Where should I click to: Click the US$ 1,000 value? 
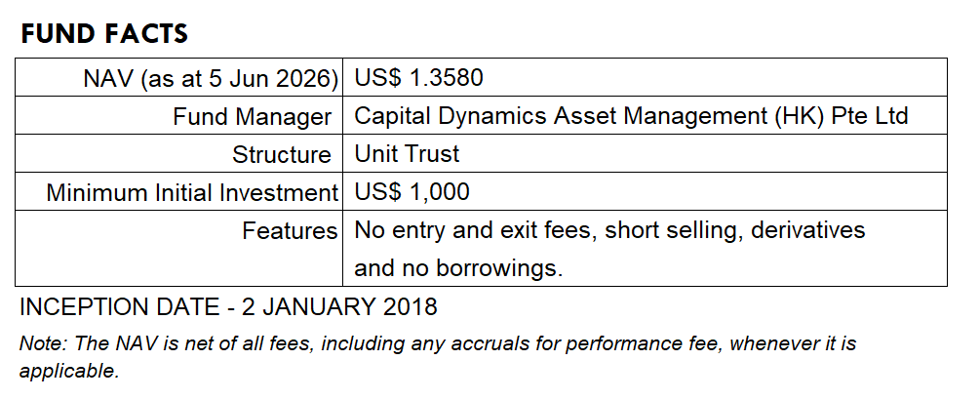point(412,192)
